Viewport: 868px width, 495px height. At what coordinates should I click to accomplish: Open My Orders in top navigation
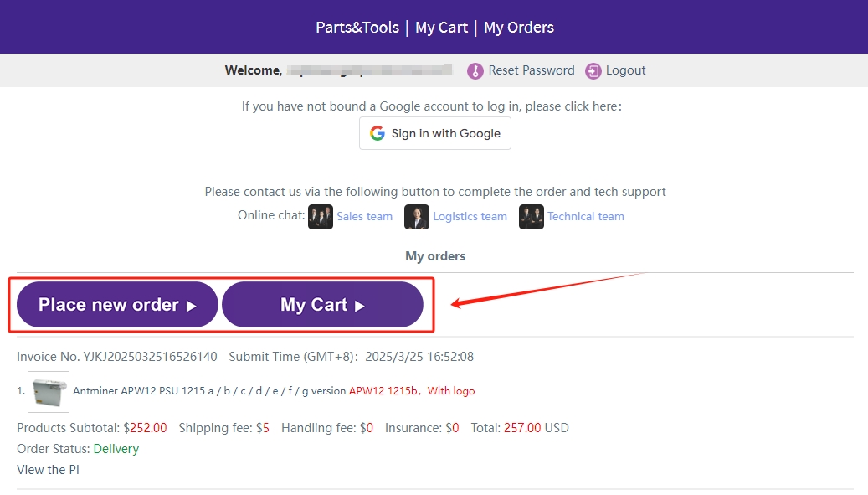(x=519, y=28)
